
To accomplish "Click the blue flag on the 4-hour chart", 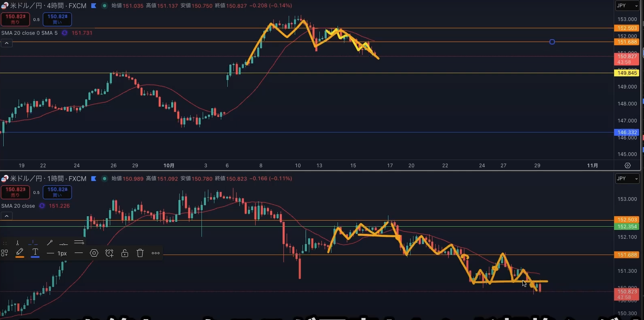I will click(94, 6).
